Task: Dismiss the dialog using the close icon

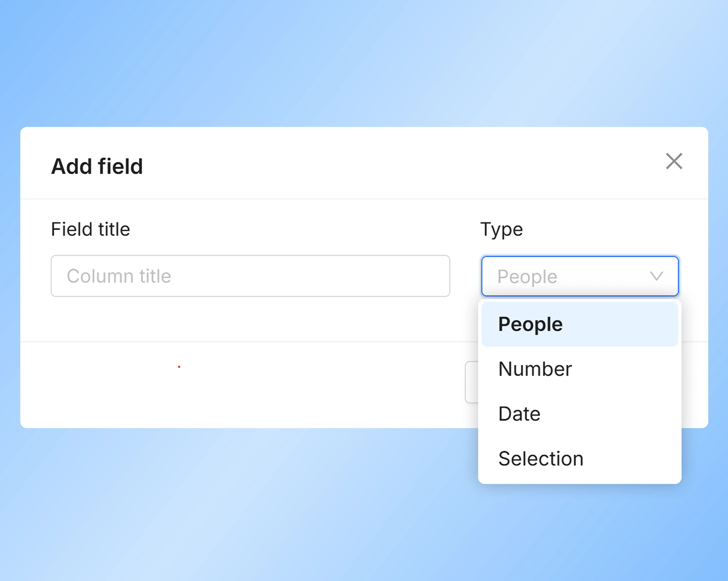Action: pyautogui.click(x=674, y=161)
